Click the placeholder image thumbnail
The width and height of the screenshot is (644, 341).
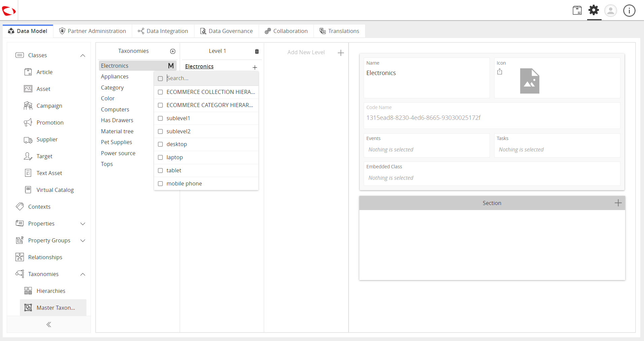pos(530,81)
